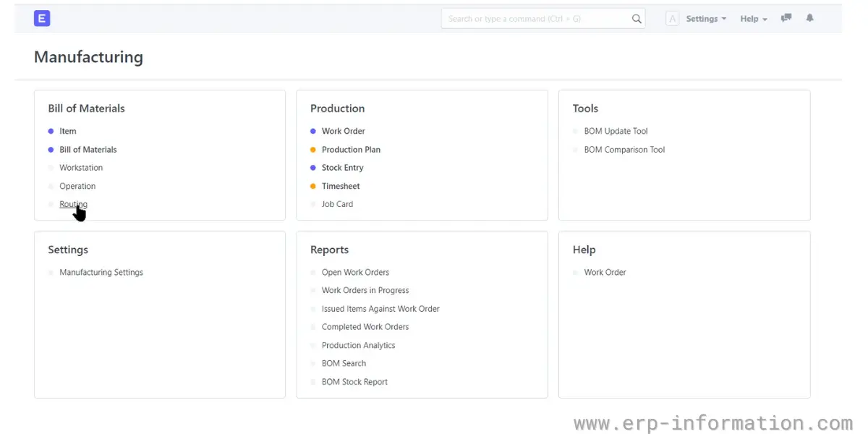Open the Work Order link under Help
The height and width of the screenshot is (434, 868).
tap(605, 273)
